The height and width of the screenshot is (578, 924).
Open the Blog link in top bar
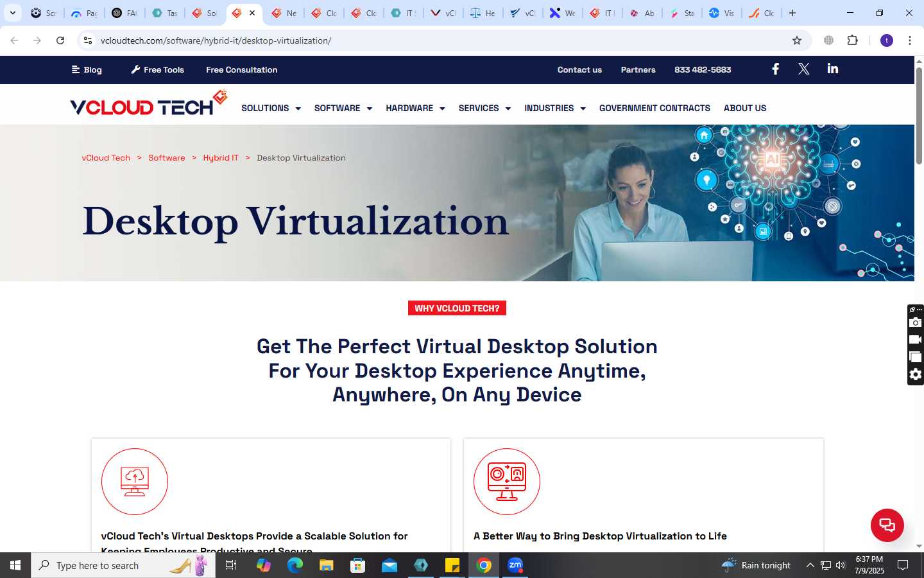pyautogui.click(x=87, y=69)
